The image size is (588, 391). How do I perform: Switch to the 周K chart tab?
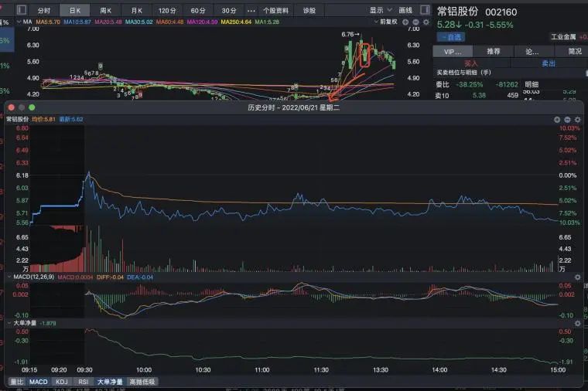pos(106,11)
